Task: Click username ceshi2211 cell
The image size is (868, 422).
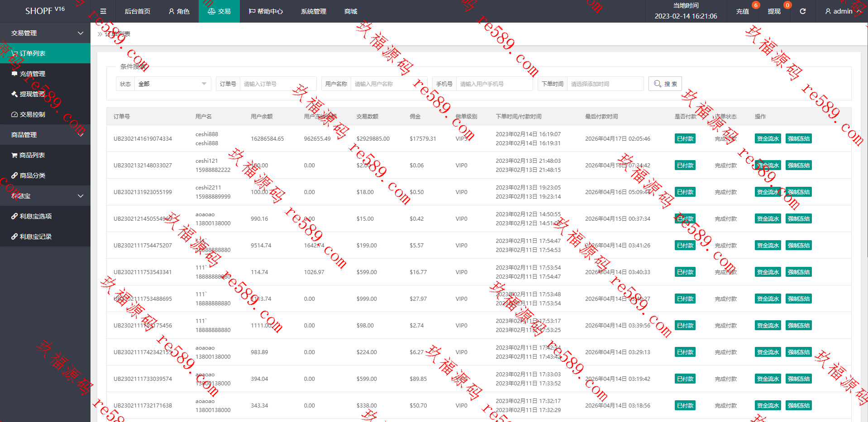Action: 208,188
